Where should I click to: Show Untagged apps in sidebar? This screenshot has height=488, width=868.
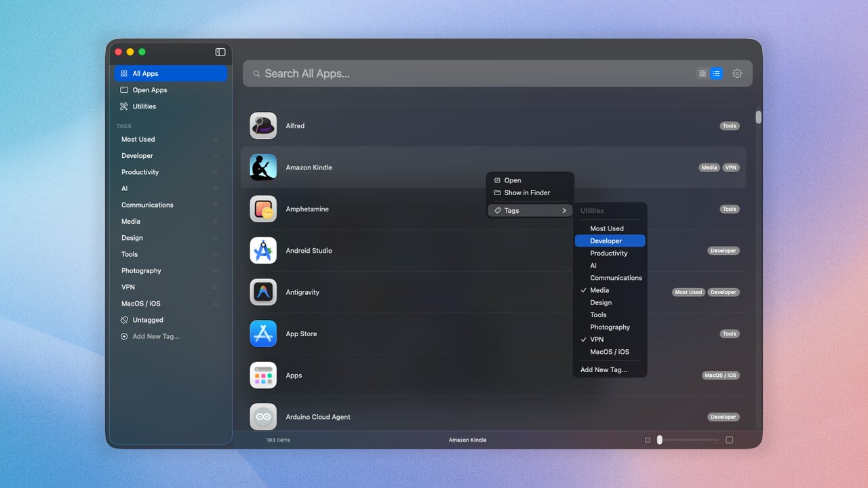point(171,320)
